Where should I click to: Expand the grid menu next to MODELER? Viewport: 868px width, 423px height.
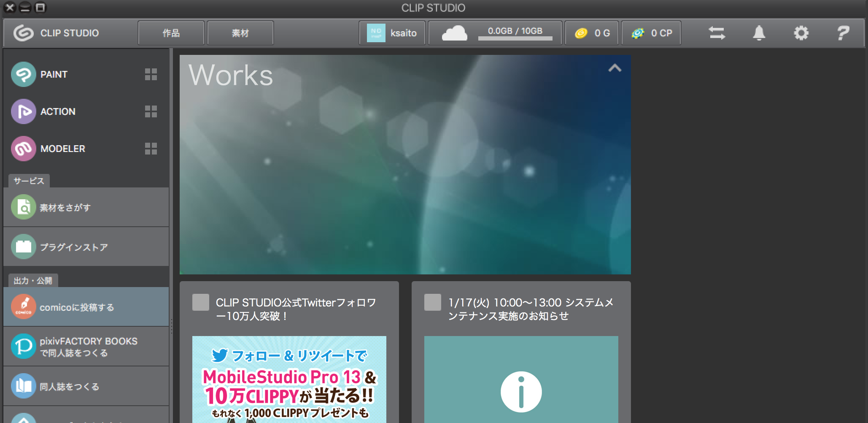tap(151, 149)
